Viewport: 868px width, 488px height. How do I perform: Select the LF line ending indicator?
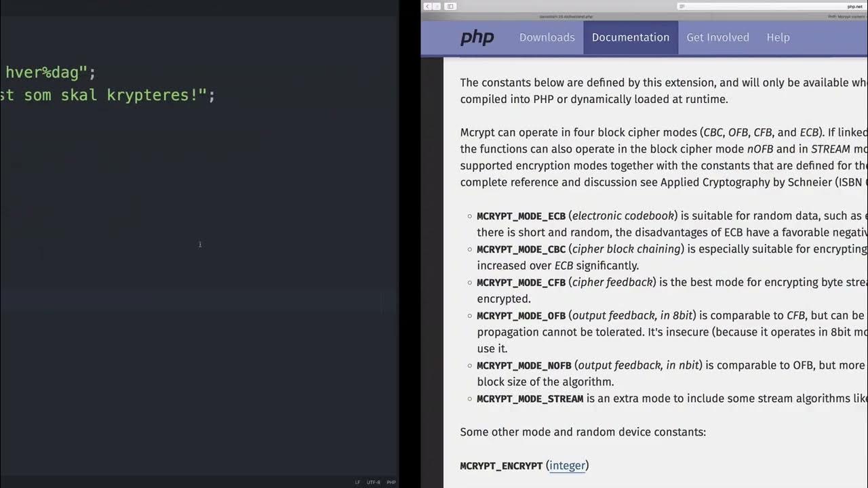pyautogui.click(x=356, y=482)
